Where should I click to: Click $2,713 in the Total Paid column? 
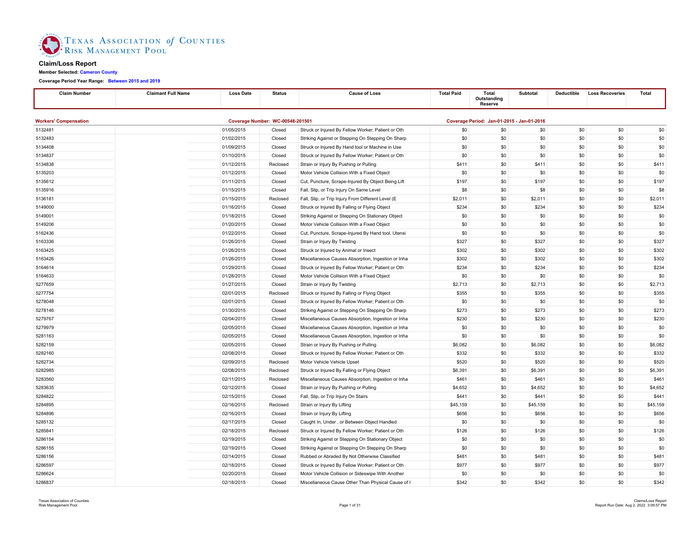point(460,285)
